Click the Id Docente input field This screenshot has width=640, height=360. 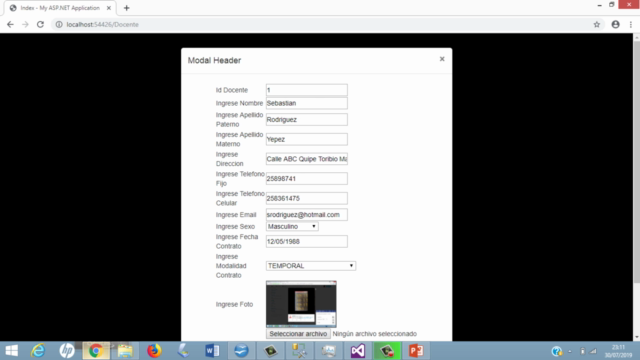[307, 90]
